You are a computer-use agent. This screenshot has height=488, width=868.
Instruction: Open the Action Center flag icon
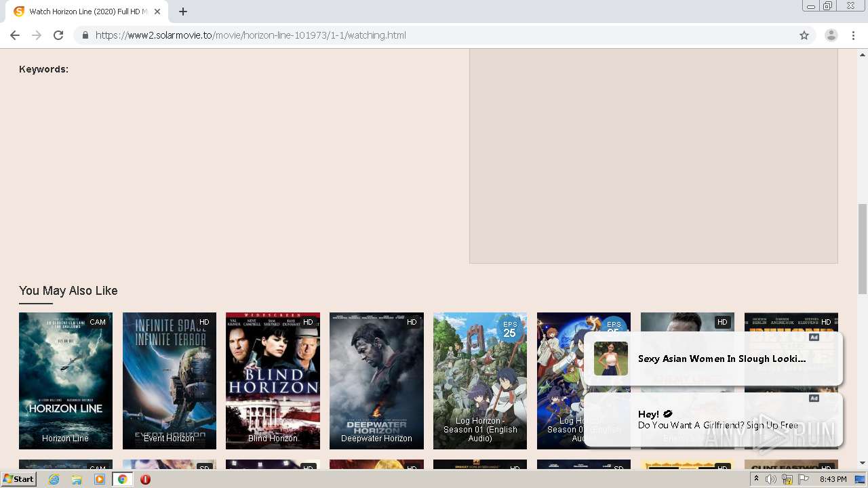tap(804, 479)
